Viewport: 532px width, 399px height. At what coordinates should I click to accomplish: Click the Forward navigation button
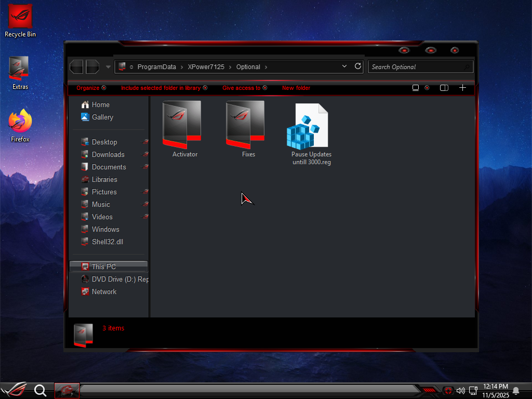coord(92,66)
